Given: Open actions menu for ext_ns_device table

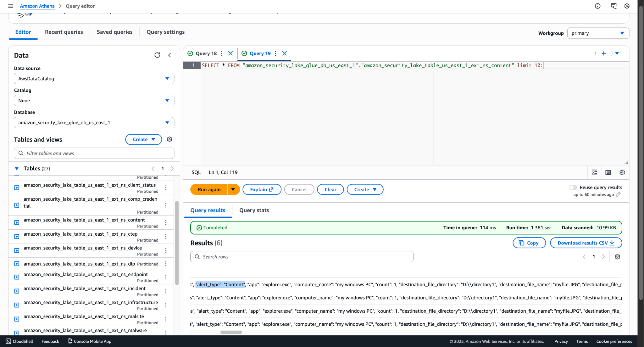Looking at the screenshot, I should [x=166, y=251].
